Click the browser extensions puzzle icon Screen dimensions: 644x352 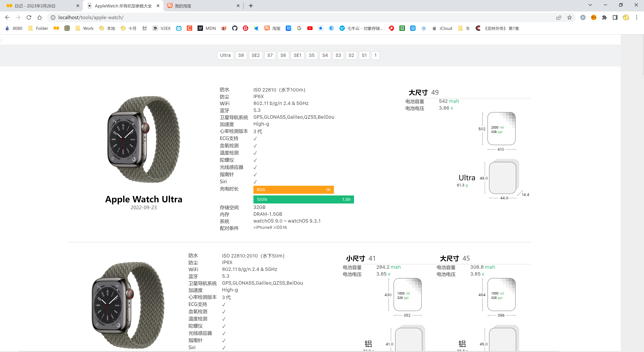(x=605, y=17)
